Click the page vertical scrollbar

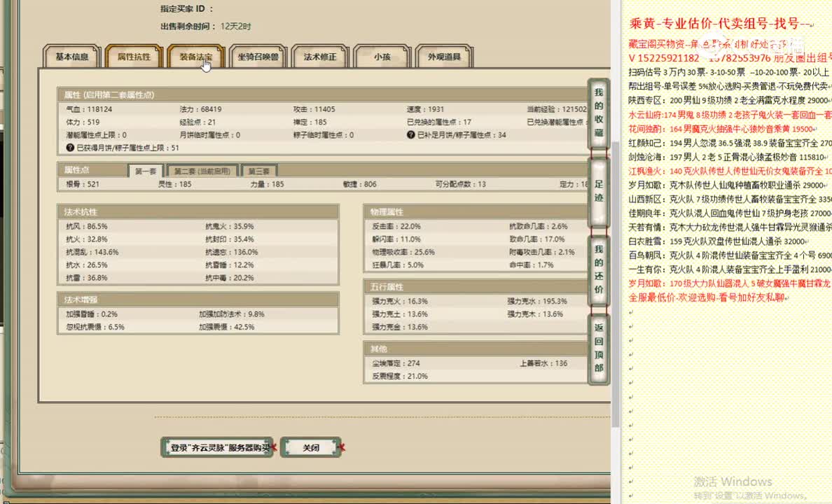tap(616, 283)
